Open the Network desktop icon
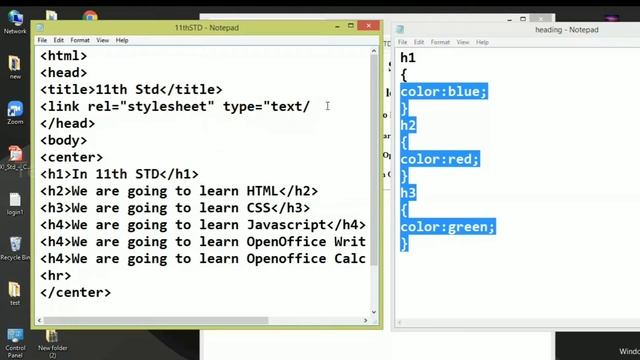The width and height of the screenshot is (640, 360). [x=15, y=21]
